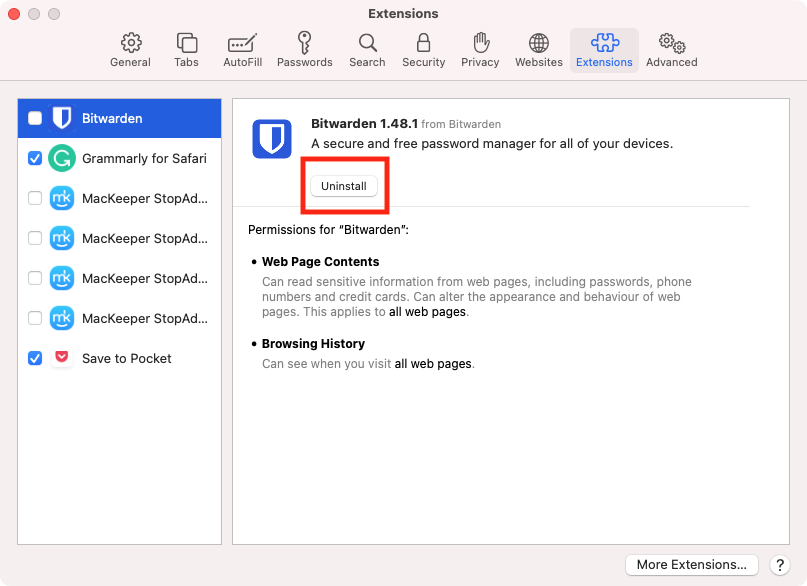Viewport: 807px width, 586px height.
Task: Open the Websites globe icon
Action: (539, 43)
